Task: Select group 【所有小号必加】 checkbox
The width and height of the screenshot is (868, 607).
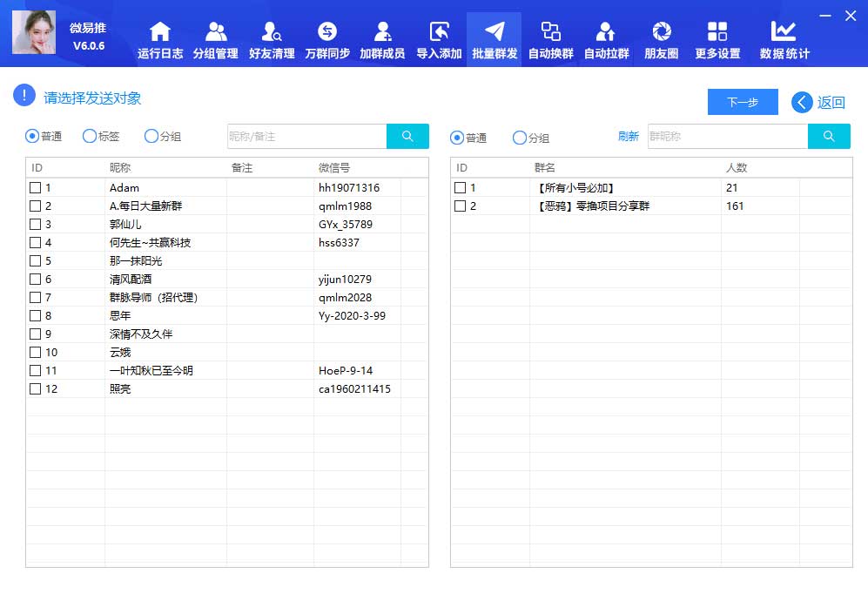Action: click(461, 187)
